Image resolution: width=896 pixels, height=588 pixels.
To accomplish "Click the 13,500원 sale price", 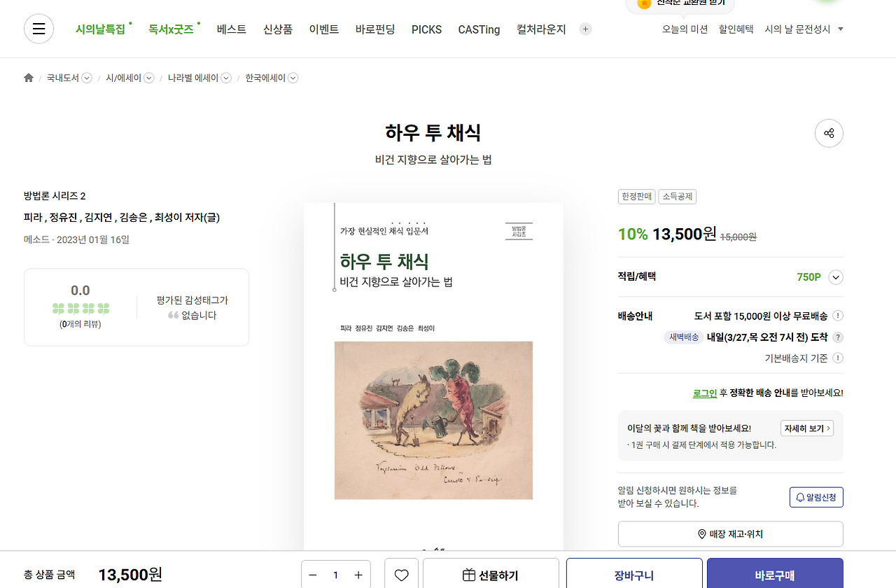I will pos(684,234).
